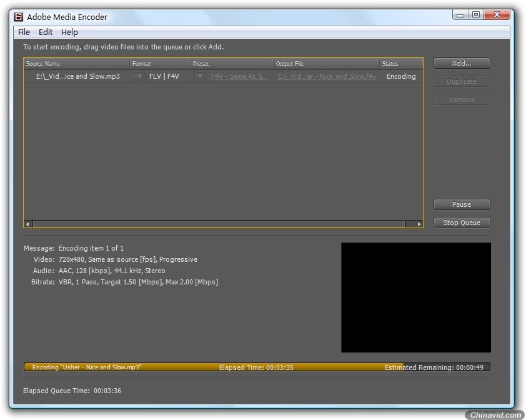Click the horizontal scrollbar track of the queue
The width and height of the screenshot is (526, 420).
219,224
